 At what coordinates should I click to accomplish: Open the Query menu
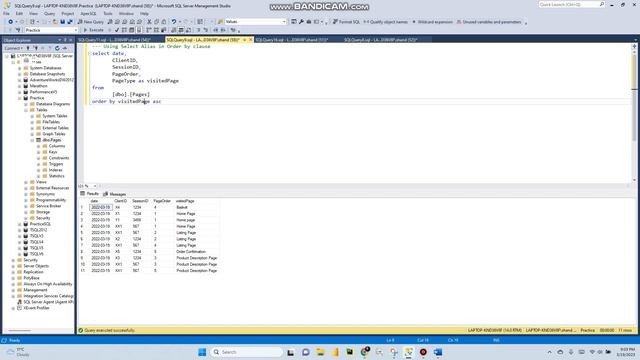coord(49,13)
